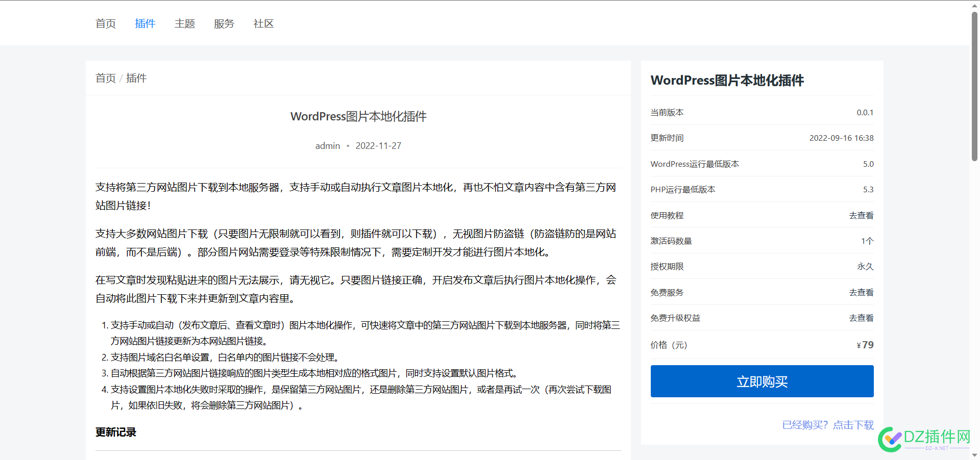Click the PHP运行最低版本 value 5.3

tap(868, 189)
